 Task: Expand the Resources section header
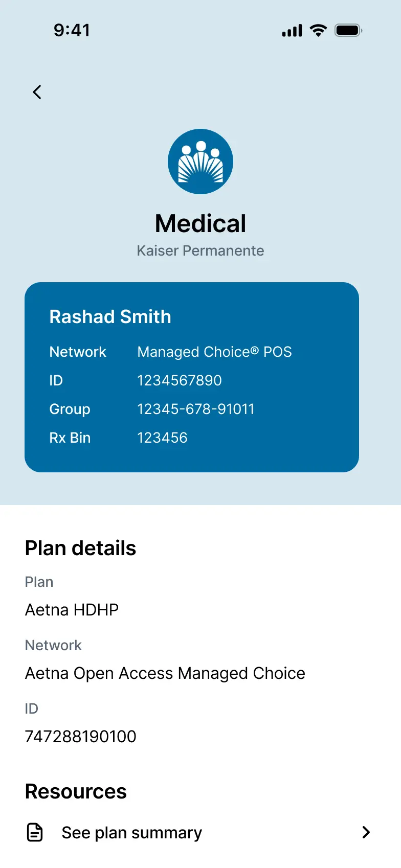point(75,791)
